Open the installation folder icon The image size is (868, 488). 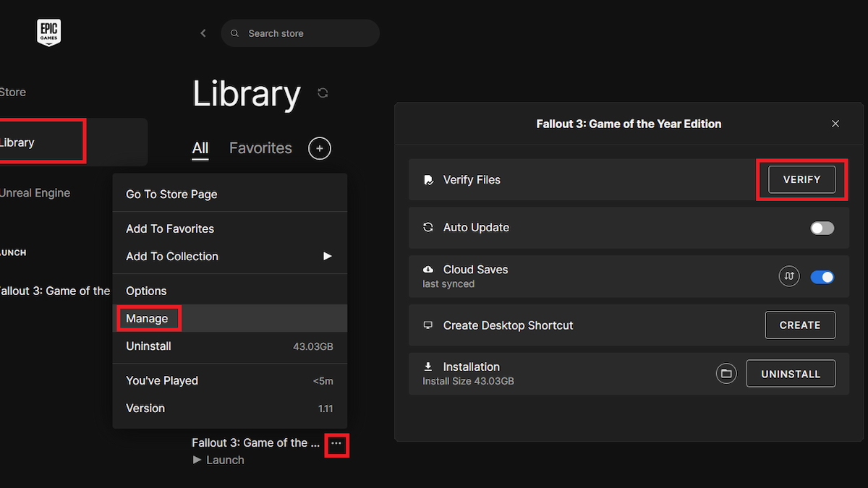pos(726,374)
